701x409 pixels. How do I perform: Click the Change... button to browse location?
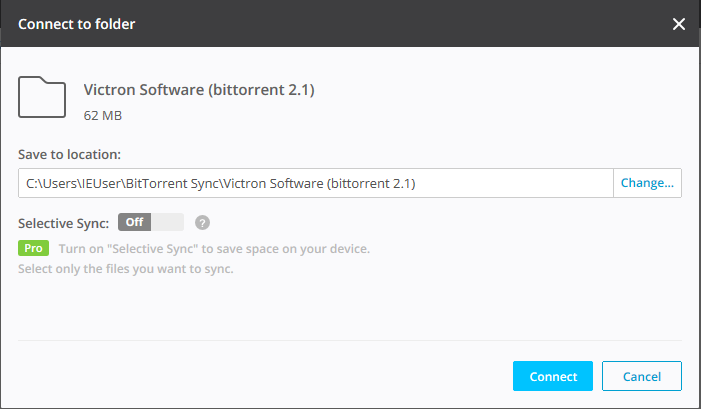647,183
